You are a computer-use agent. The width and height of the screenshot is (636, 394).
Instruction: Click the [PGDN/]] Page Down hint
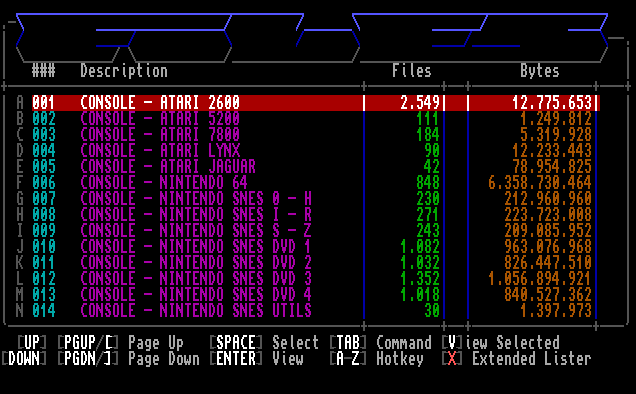click(128, 359)
